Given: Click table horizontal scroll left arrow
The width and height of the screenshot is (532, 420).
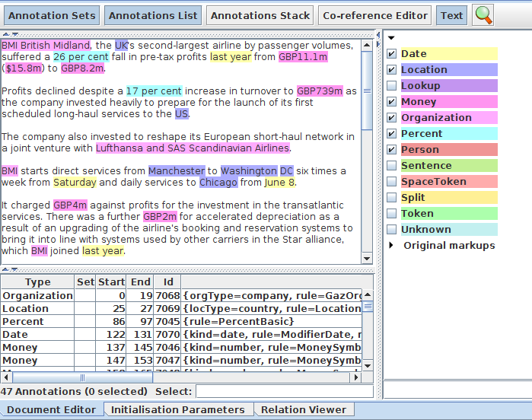Looking at the screenshot, I should (6, 377).
